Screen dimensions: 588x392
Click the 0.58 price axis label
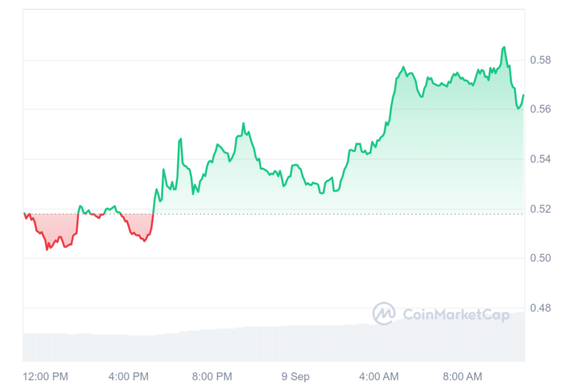point(540,60)
